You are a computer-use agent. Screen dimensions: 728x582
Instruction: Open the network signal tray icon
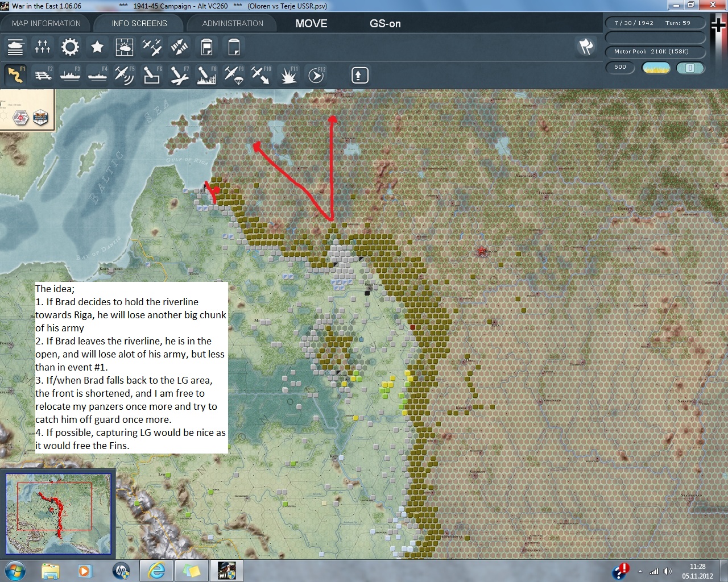tap(654, 571)
